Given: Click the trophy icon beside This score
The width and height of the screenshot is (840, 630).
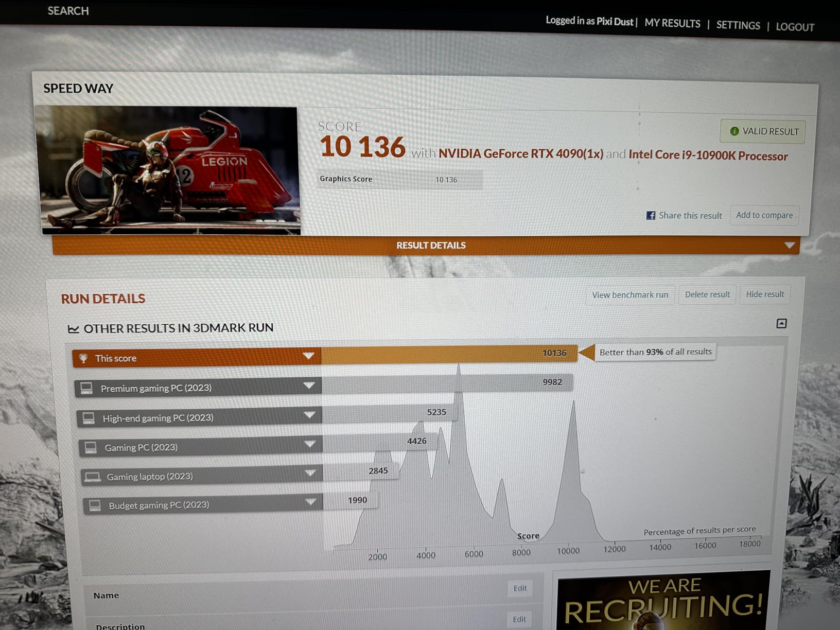Looking at the screenshot, I should (x=83, y=358).
